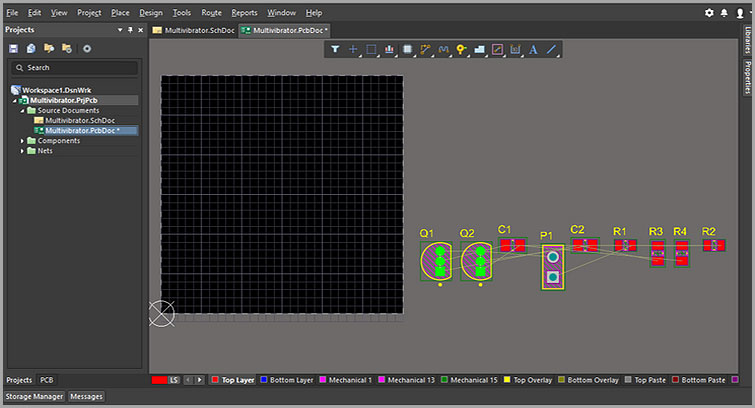The image size is (755, 408).
Task: Switch to the Multivibrator.PcbDoc document tab
Action: tap(285, 30)
